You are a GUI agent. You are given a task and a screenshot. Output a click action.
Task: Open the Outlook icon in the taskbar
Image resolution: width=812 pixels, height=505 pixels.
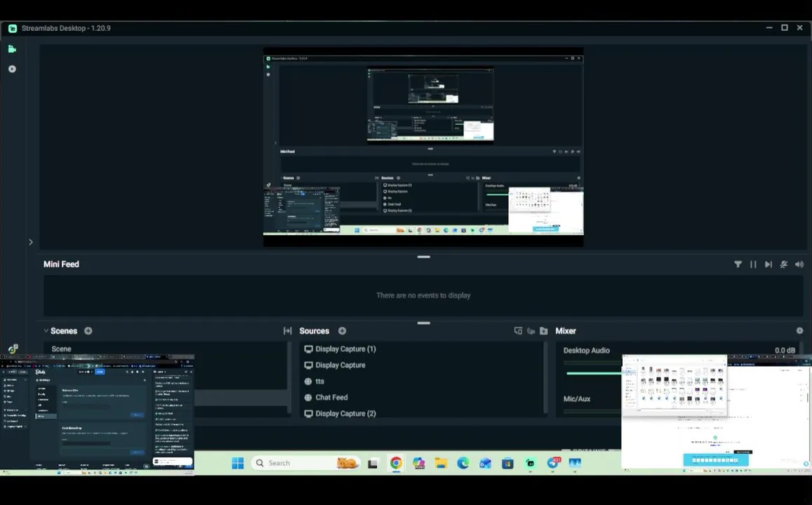click(x=485, y=463)
